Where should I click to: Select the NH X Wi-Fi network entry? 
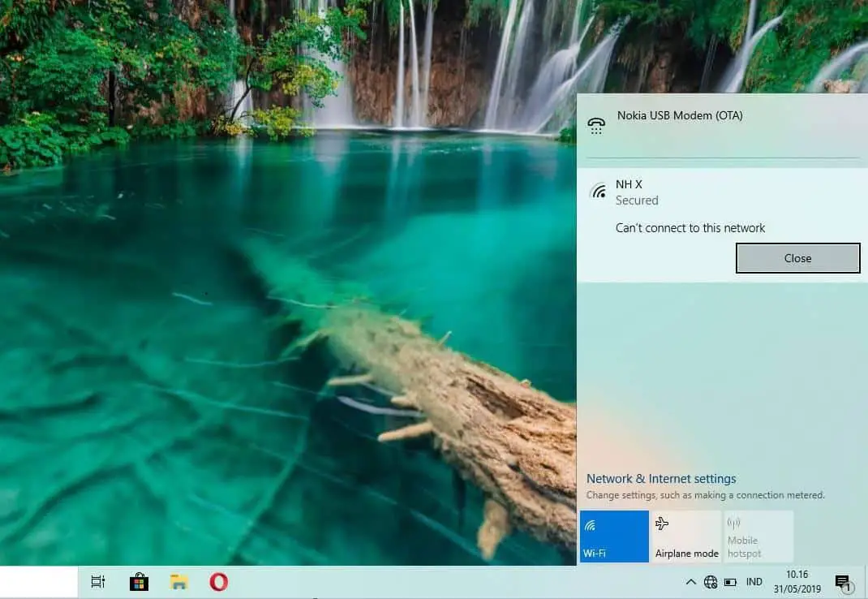coord(722,225)
